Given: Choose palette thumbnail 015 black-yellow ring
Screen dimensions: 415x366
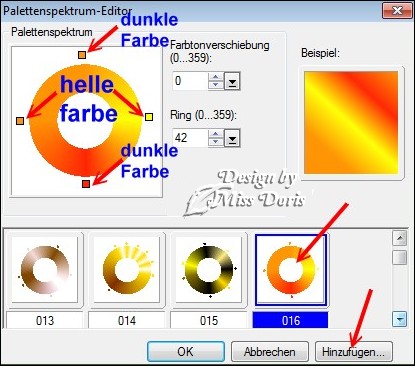Looking at the screenshot, I should tap(209, 269).
